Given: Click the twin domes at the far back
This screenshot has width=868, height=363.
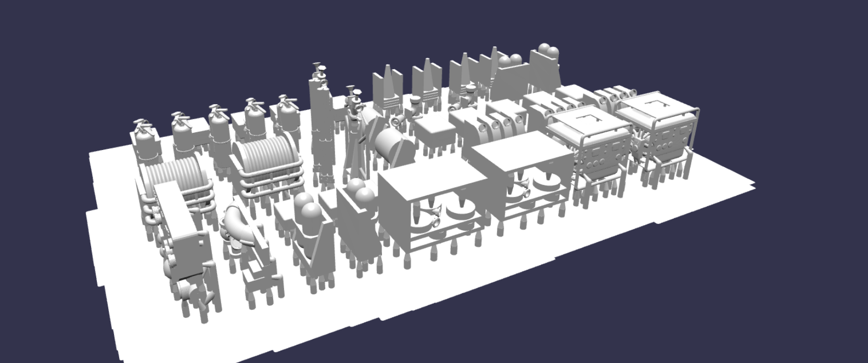Looking at the screenshot, I should tap(547, 52).
